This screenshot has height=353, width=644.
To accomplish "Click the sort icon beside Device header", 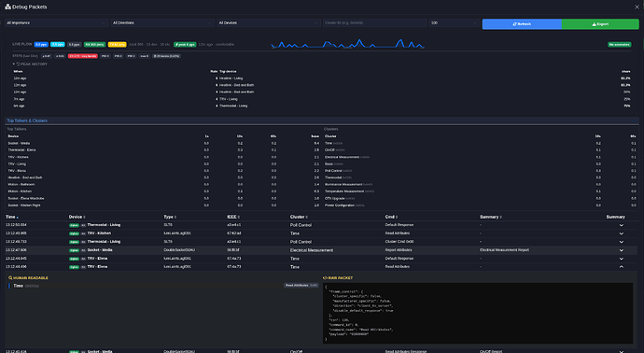I will coord(85,217).
